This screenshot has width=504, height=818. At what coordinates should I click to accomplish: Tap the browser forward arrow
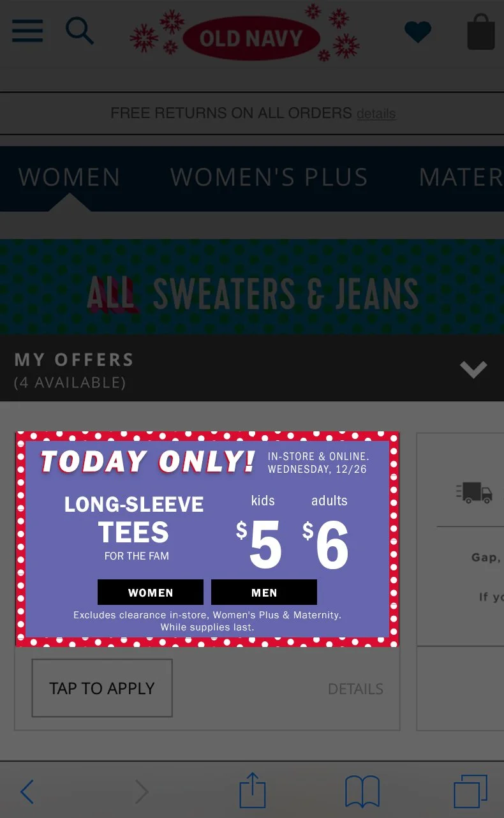coord(142,792)
